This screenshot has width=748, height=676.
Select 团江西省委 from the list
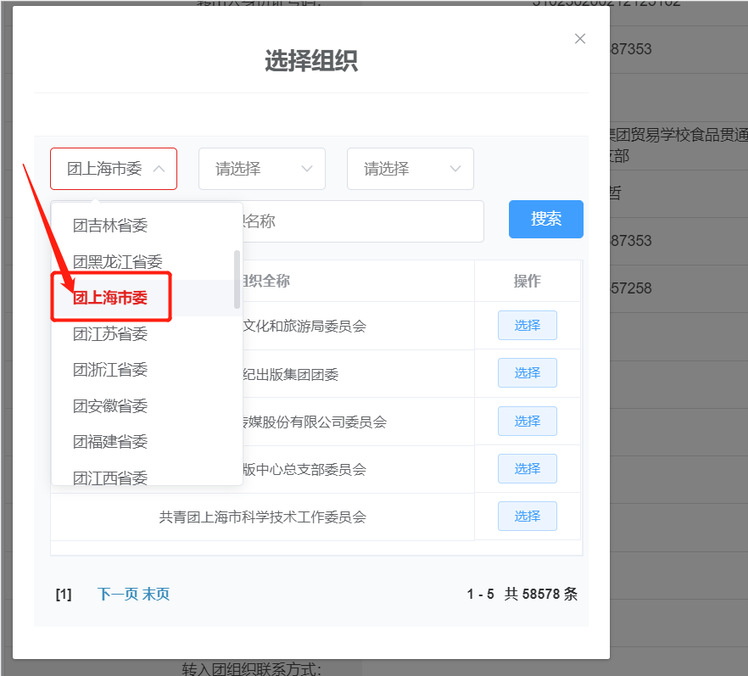tap(110, 477)
